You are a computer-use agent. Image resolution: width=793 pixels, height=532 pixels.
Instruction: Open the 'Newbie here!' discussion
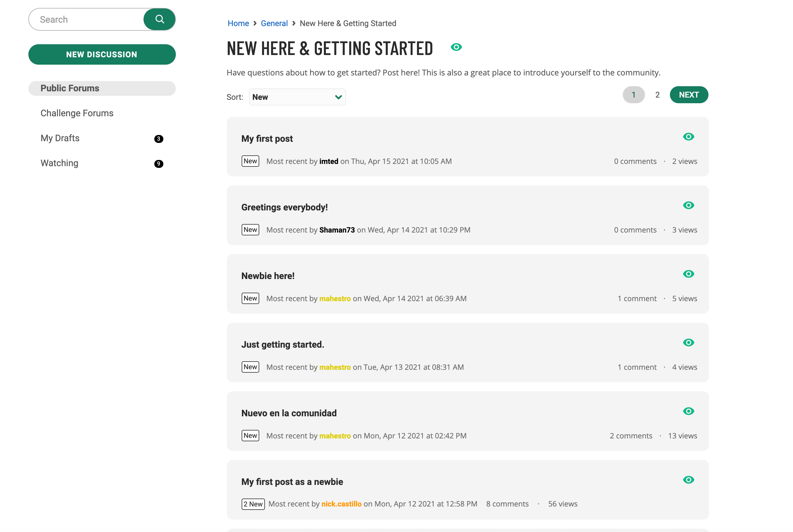(x=268, y=276)
